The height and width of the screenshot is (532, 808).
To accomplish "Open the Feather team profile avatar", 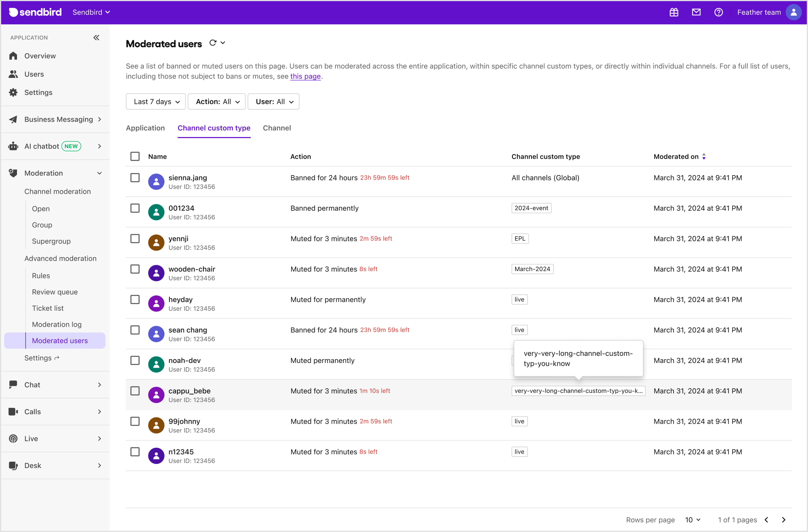I will [x=794, y=12].
